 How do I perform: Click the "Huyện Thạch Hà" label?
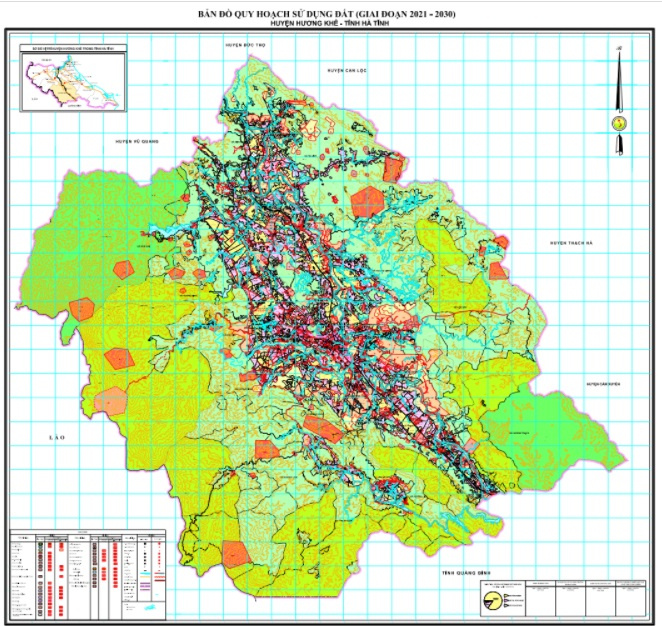point(572,243)
